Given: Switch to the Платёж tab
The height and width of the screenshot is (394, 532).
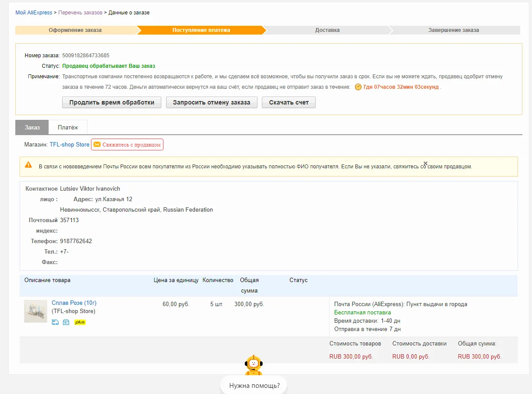Looking at the screenshot, I should [68, 127].
